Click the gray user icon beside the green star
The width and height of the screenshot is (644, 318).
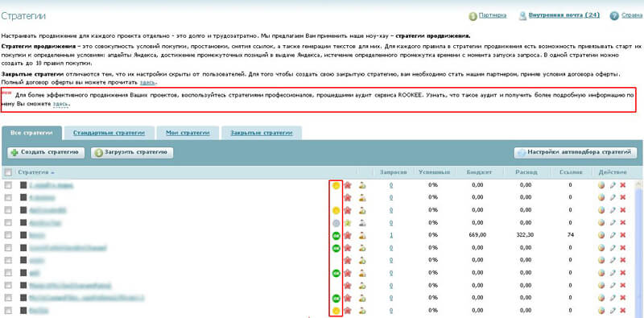pyautogui.click(x=362, y=223)
